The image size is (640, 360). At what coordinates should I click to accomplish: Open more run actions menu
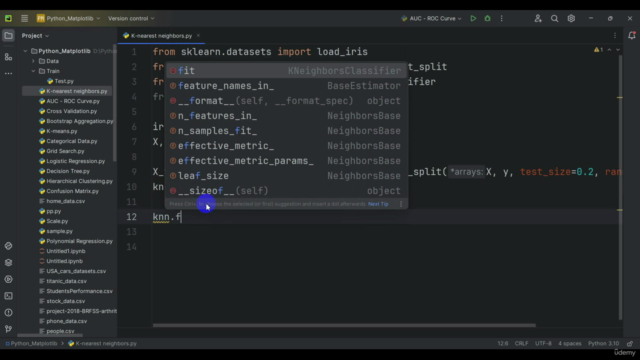502,18
